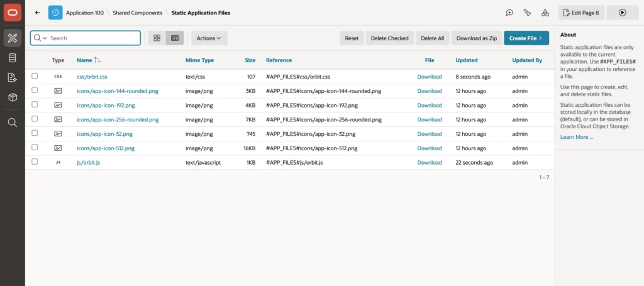The image size is (644, 286).
Task: Check the box for app-icon-144-rounded.png
Action: click(35, 91)
